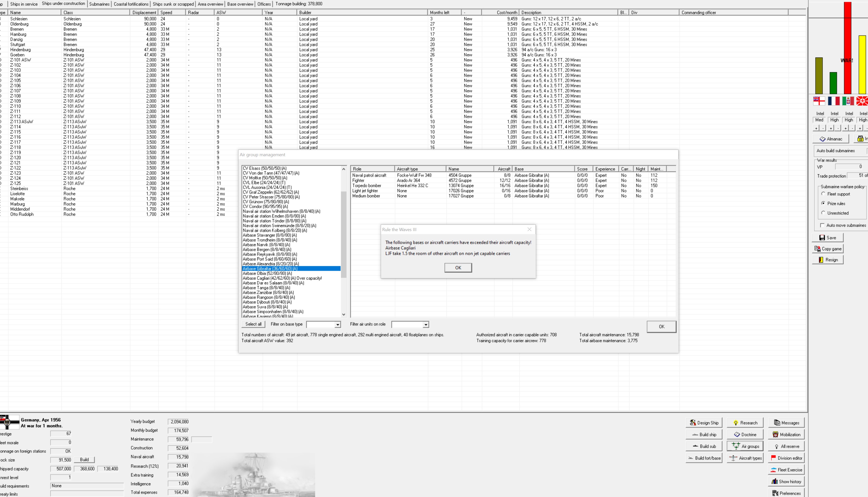
Task: Open Filter air units on role dropdown
Action: (x=426, y=325)
